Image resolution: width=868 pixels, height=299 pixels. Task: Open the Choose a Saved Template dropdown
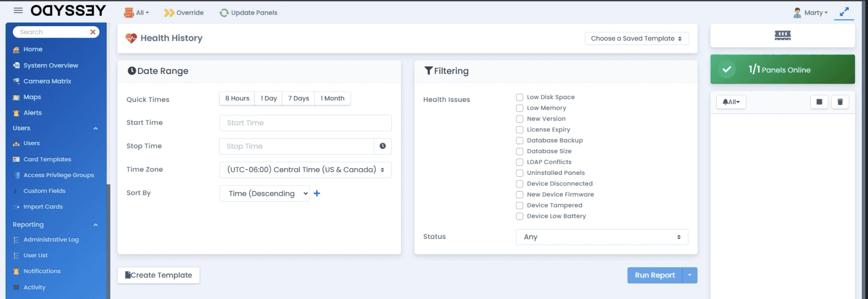[x=637, y=39]
